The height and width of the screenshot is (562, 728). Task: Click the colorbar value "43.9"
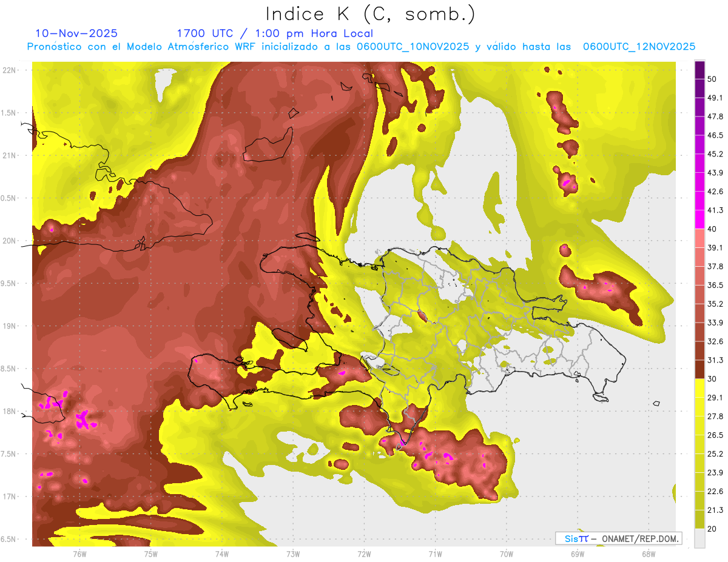coord(715,173)
